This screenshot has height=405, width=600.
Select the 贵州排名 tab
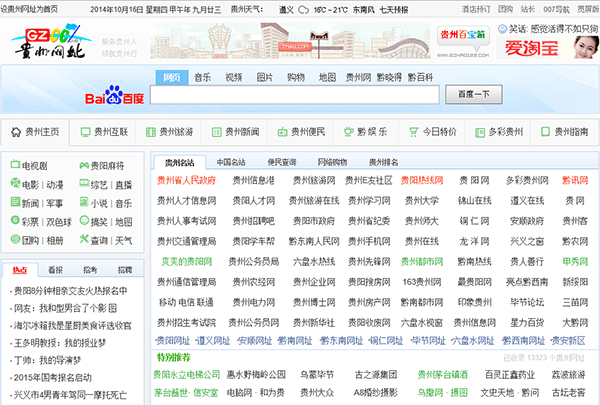pos(384,161)
